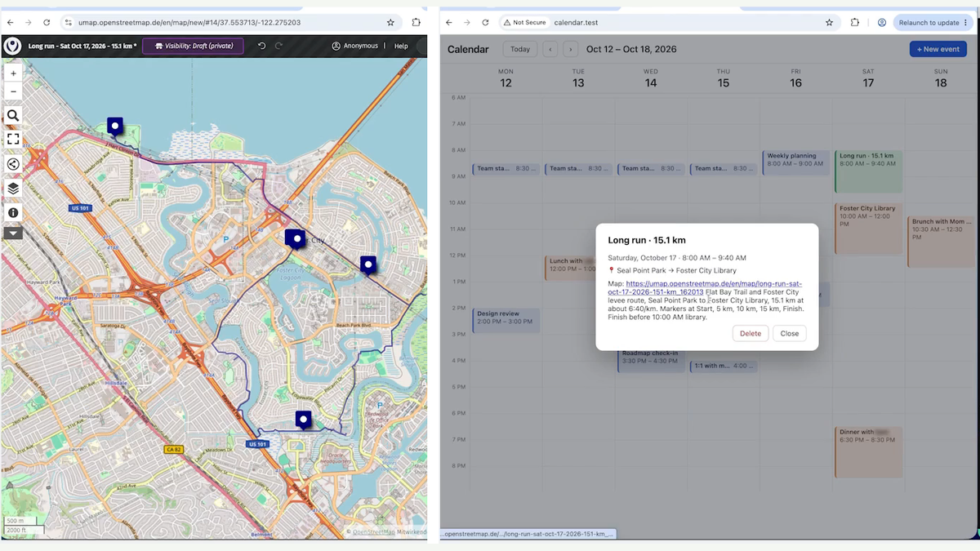
Task: Click the Not Secure site indicator
Action: (x=524, y=23)
